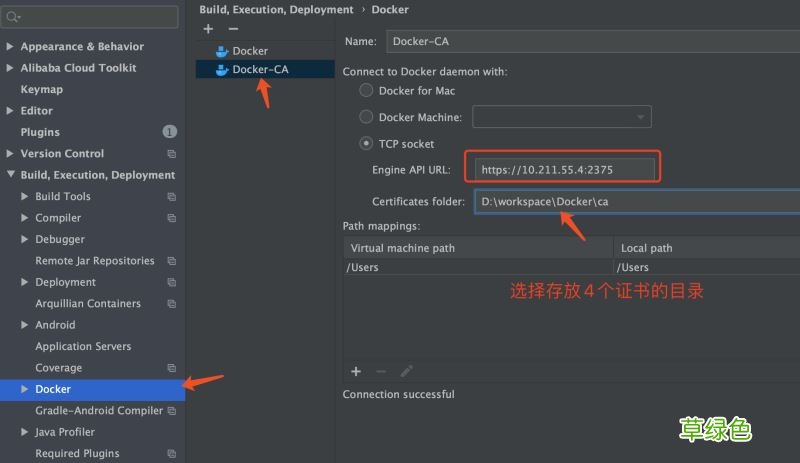Open the Keymap settings page
The image size is (800, 463).
coord(41,89)
